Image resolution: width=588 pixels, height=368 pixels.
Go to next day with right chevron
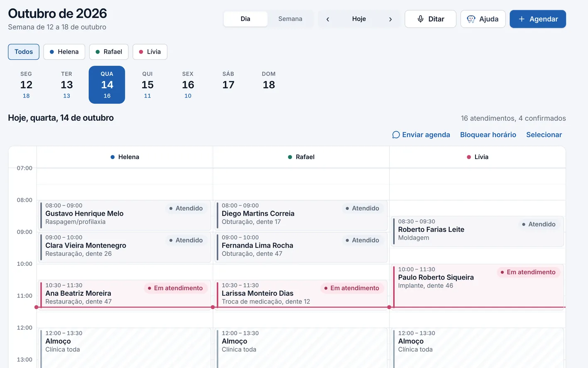[x=390, y=19]
